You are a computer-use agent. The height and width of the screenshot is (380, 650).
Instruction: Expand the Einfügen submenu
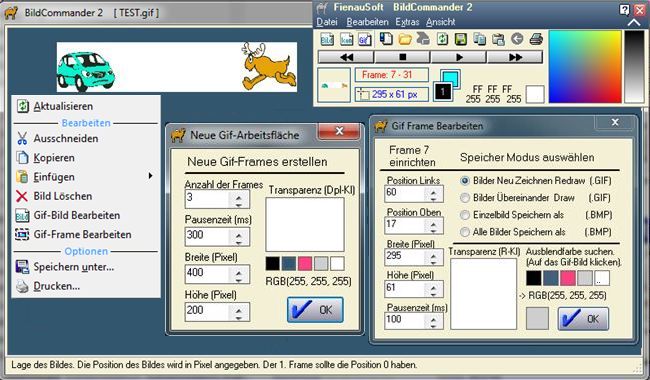[x=150, y=176]
